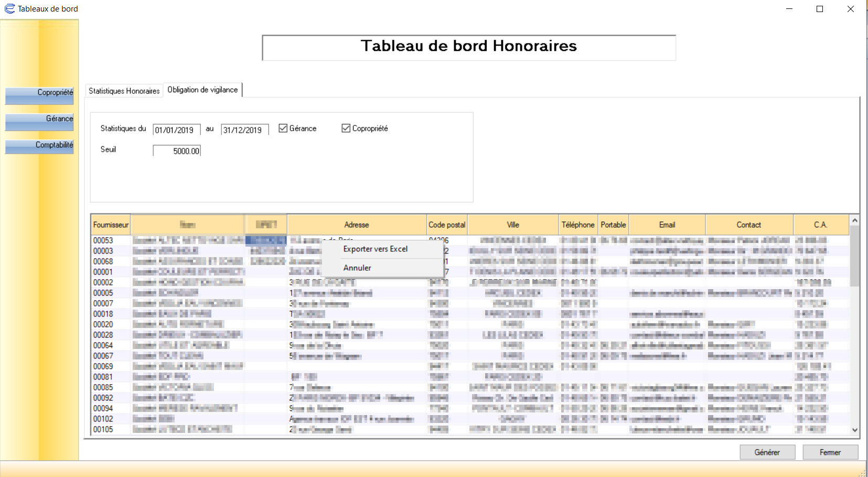Select supplier row 00002
Screen dimensions: 868x477
click(x=470, y=282)
